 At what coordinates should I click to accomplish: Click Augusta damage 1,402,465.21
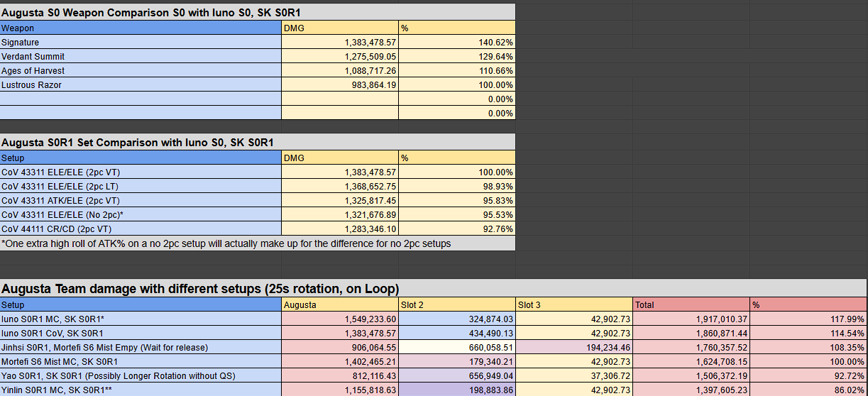point(340,362)
